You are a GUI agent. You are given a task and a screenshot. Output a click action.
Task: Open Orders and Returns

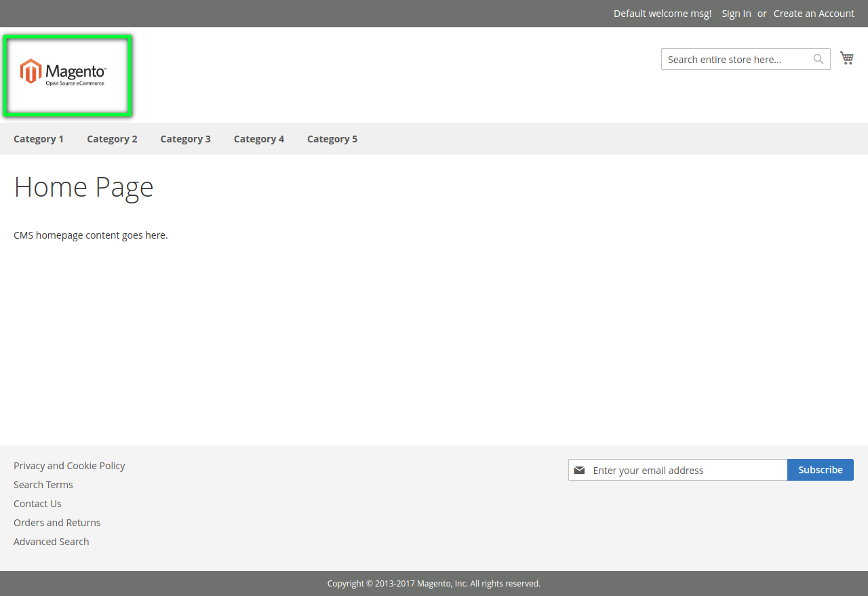pyautogui.click(x=57, y=522)
